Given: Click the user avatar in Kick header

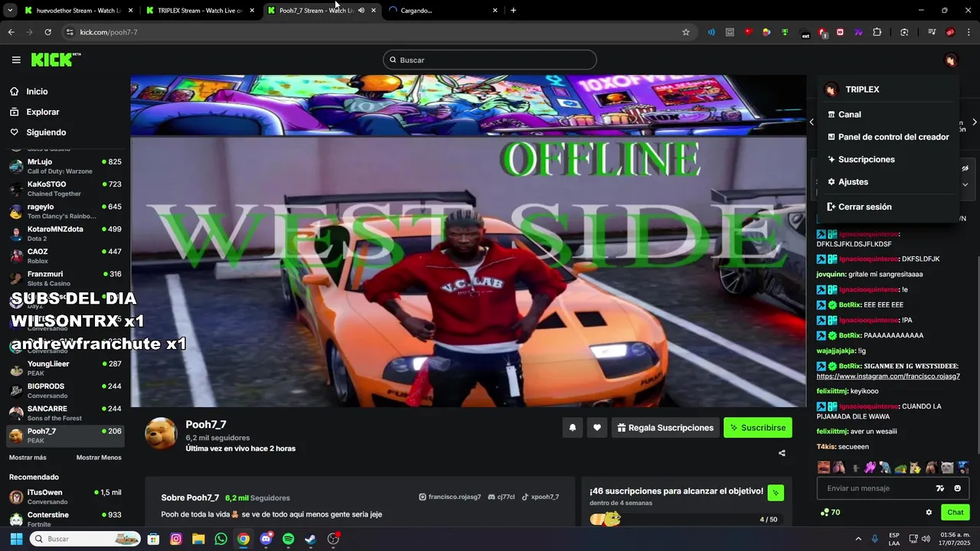Looking at the screenshot, I should (951, 60).
